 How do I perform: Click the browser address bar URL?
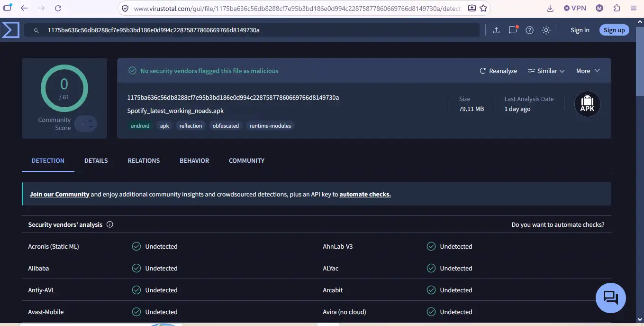click(x=297, y=9)
